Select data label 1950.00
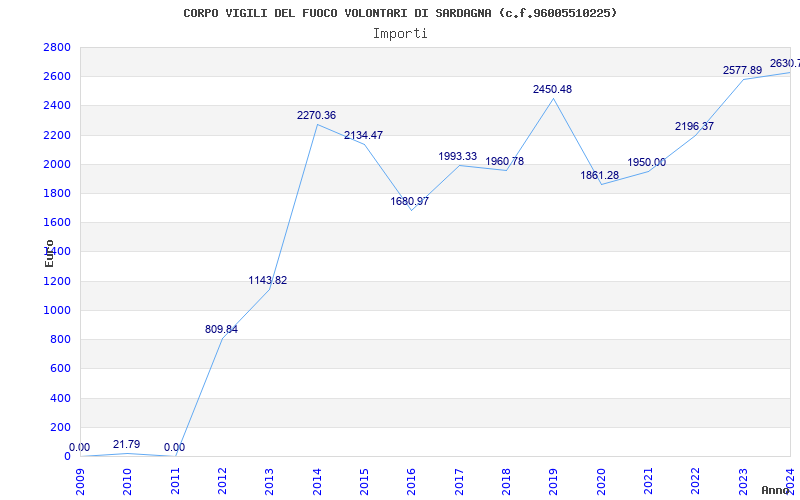 (x=646, y=163)
